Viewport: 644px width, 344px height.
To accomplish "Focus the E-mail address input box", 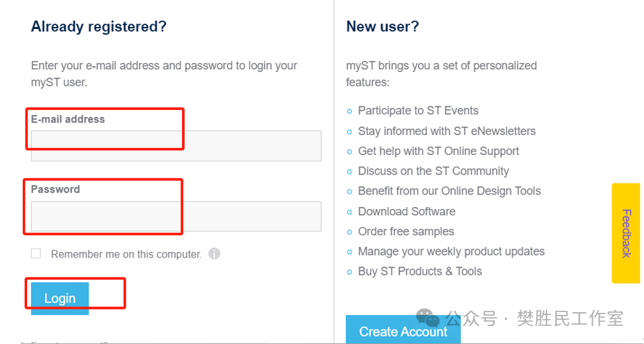I will click(x=176, y=146).
